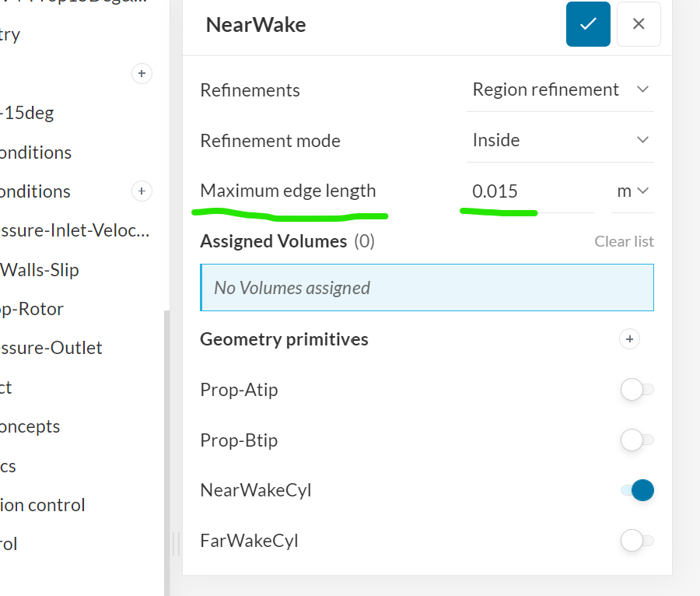700x596 pixels.
Task: Open the Refinements type dropdown
Action: (x=560, y=90)
